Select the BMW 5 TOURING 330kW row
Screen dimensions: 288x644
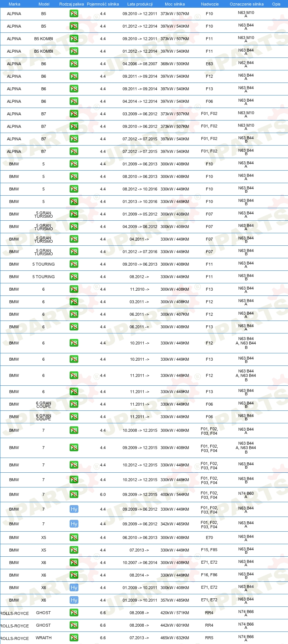144,277
